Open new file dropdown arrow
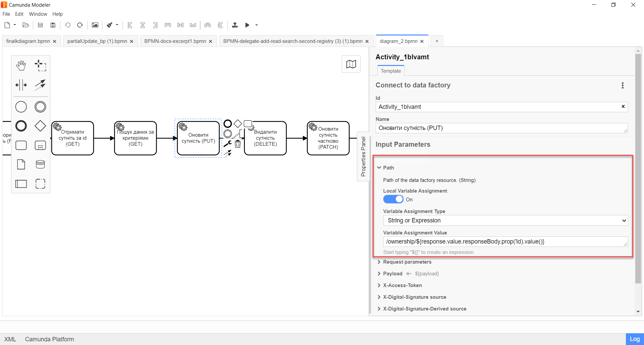Viewport: 644px width, 345px height. tap(15, 25)
